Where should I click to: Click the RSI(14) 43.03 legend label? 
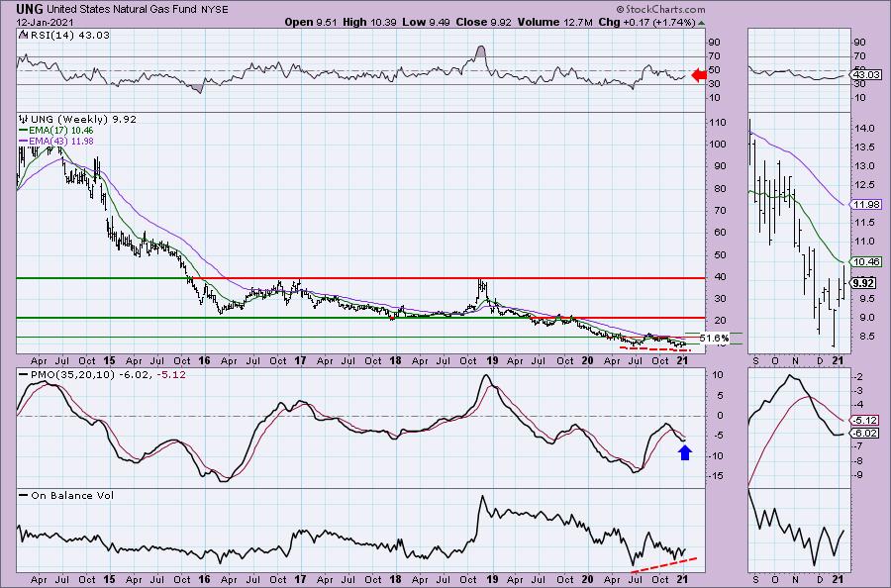pyautogui.click(x=69, y=35)
